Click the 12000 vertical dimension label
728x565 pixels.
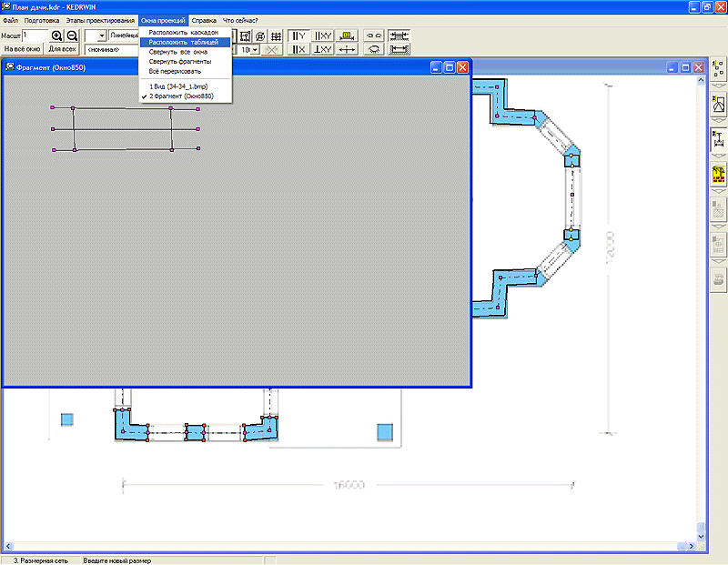click(610, 247)
